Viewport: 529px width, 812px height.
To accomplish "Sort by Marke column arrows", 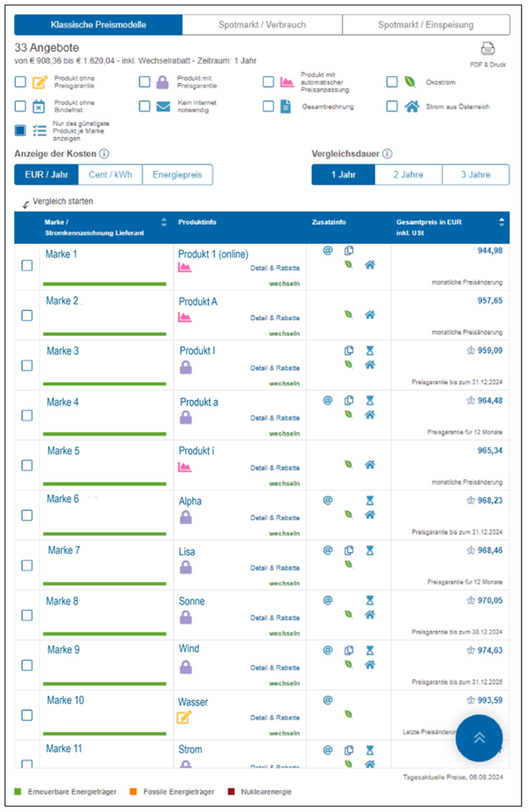I will (164, 222).
